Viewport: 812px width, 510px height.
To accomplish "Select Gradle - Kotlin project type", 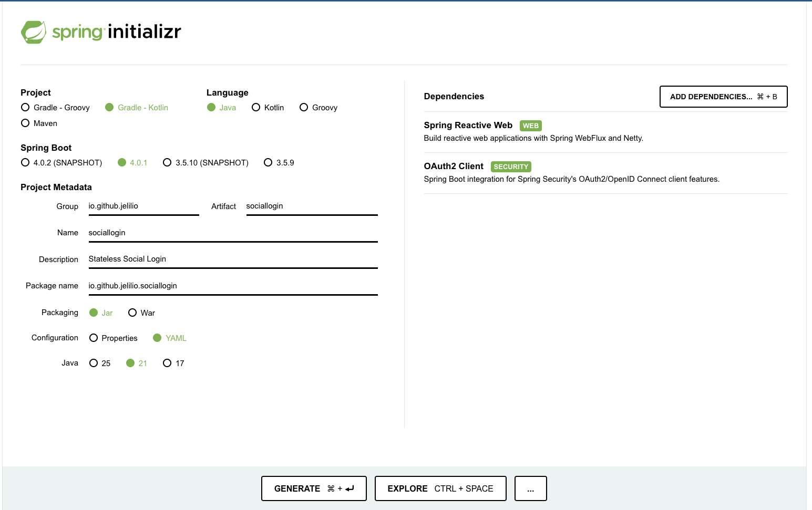I will (137, 108).
